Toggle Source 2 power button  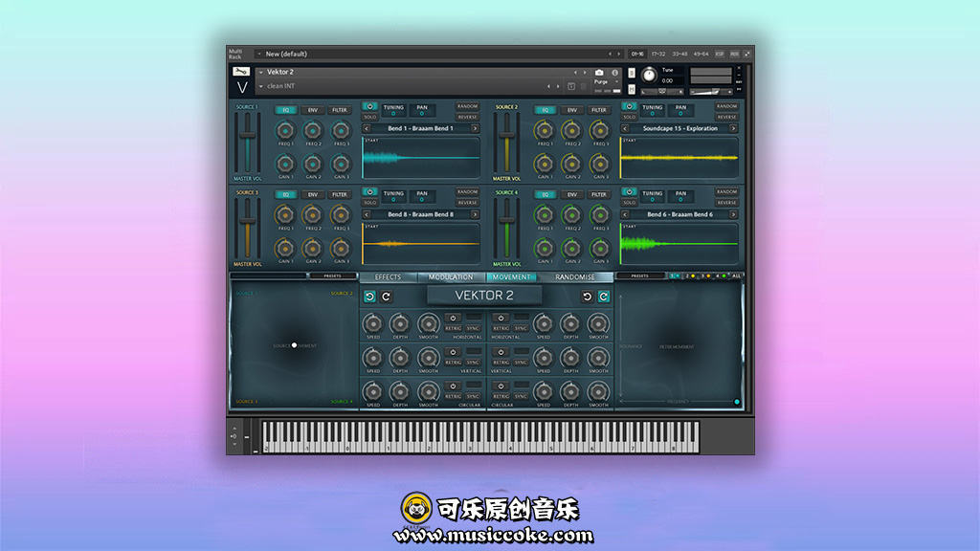pos(630,106)
